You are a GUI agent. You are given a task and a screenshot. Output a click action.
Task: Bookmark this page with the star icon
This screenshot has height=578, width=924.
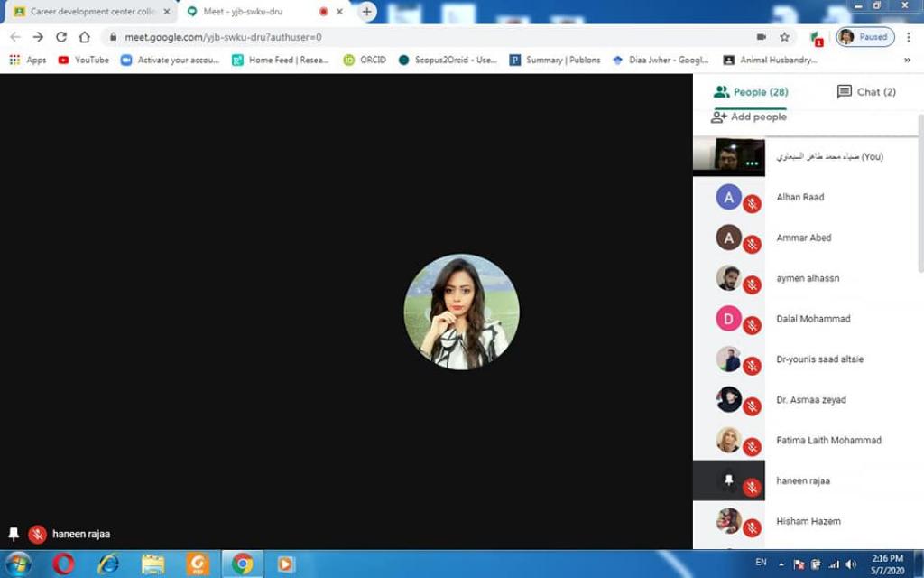[785, 37]
